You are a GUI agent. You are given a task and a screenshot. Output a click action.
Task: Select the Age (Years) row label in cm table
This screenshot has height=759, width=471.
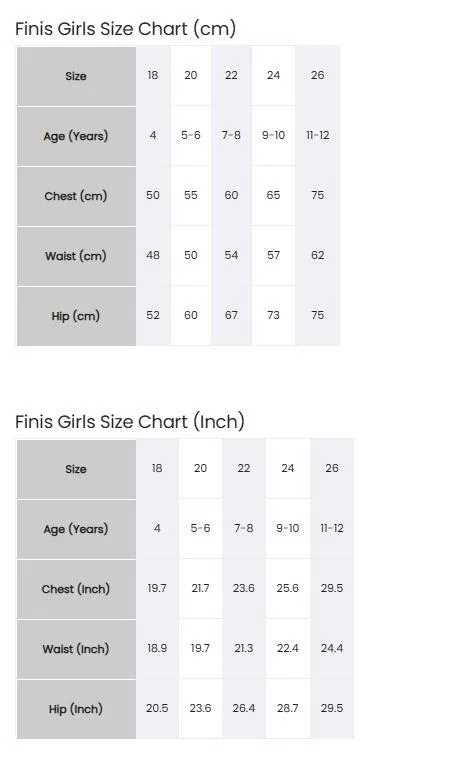(76, 136)
